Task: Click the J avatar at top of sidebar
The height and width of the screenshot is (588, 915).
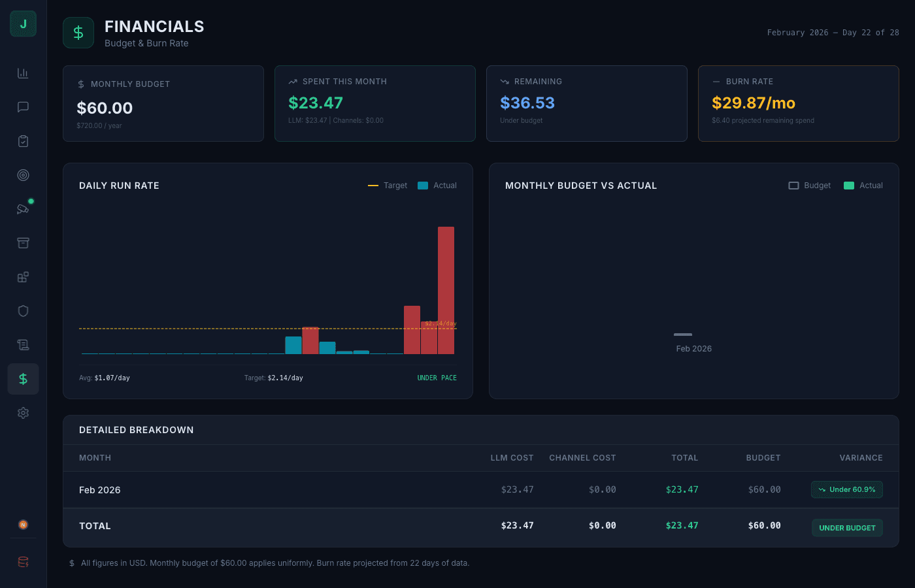Action: tap(23, 24)
